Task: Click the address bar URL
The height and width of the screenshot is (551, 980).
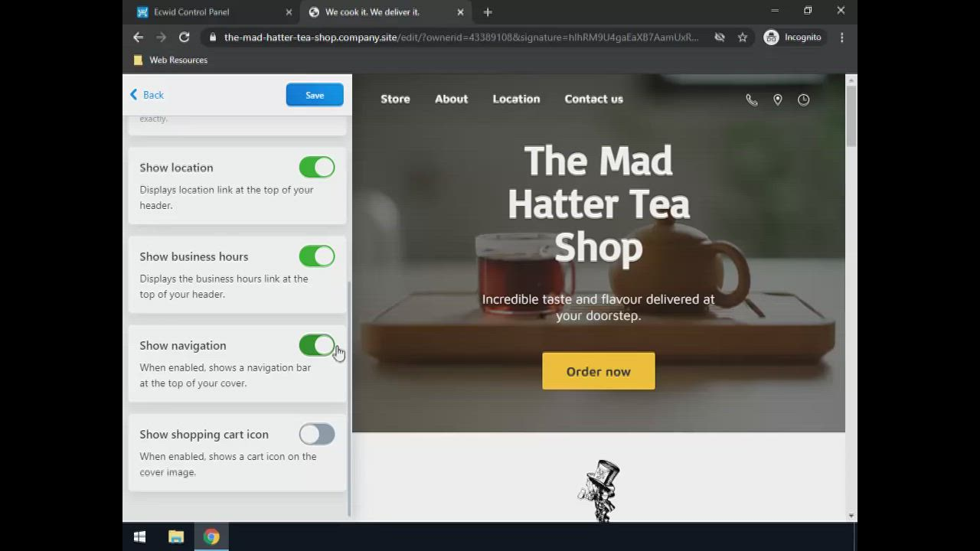Action: coord(461,37)
